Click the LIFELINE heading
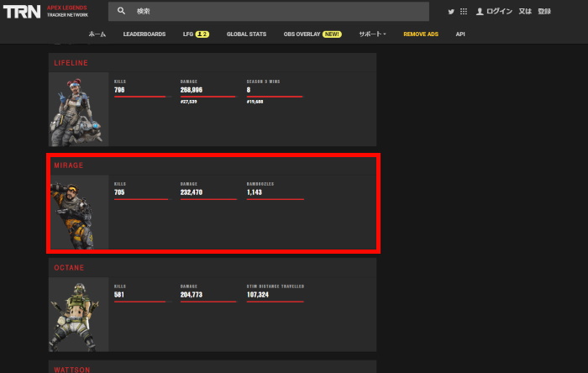This screenshot has width=588, height=373. 71,63
